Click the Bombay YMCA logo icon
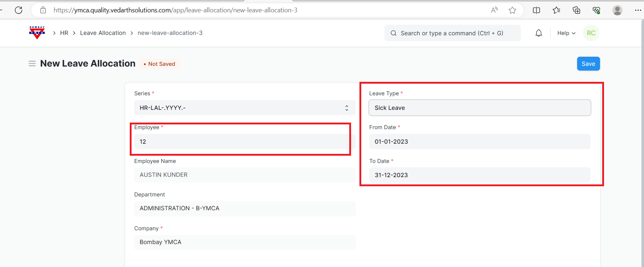 [37, 33]
